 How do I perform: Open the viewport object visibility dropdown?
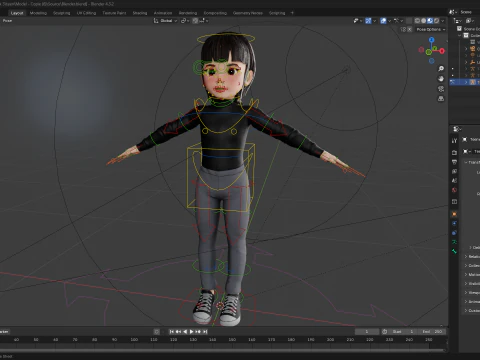(358, 21)
